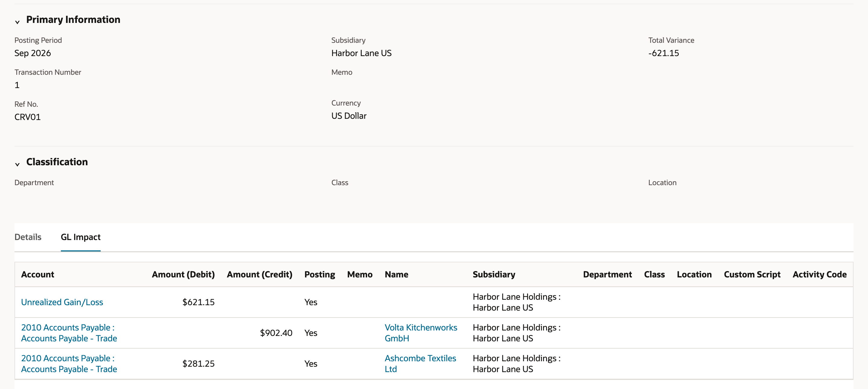Select the GL Impact tab

point(80,237)
